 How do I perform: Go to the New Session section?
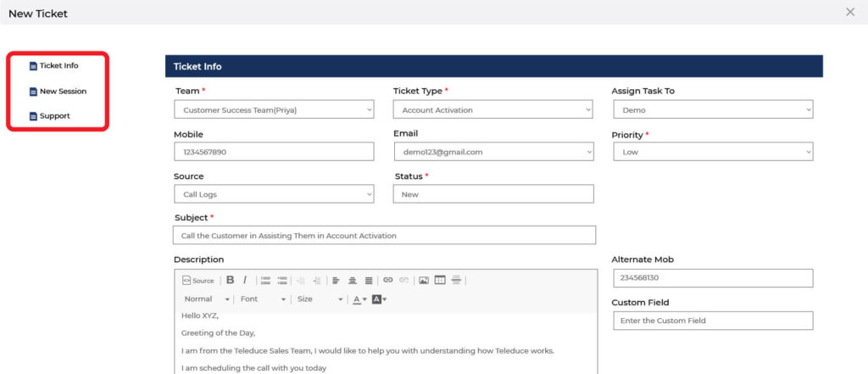click(x=63, y=92)
